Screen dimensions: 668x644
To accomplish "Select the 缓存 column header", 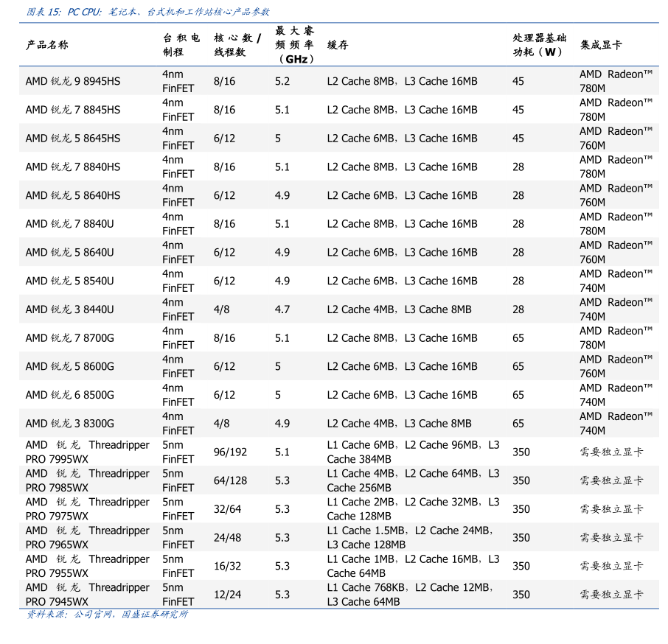I will (338, 45).
